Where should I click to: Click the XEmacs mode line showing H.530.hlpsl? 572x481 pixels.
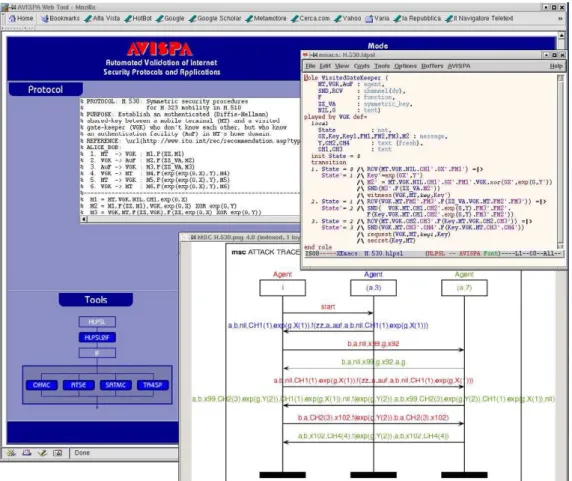pos(433,253)
